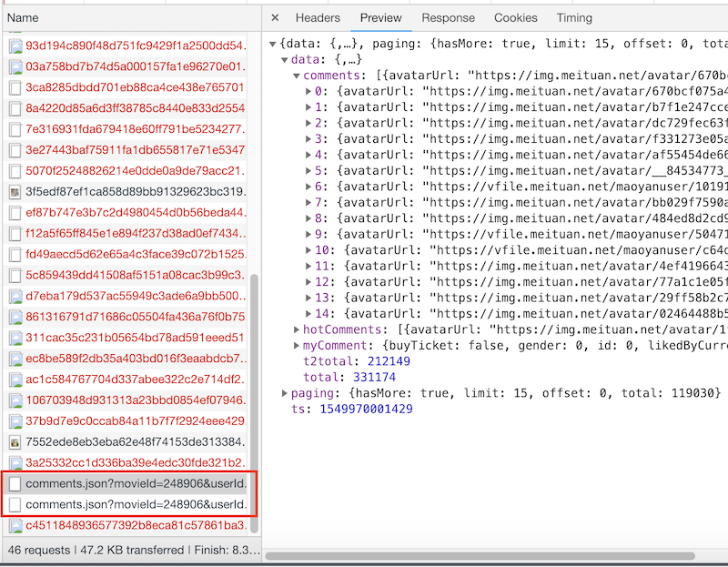Select request name fd49aecd5d62e65a4c3face39c072b1525
This screenshot has height=567, width=728.
click(136, 254)
